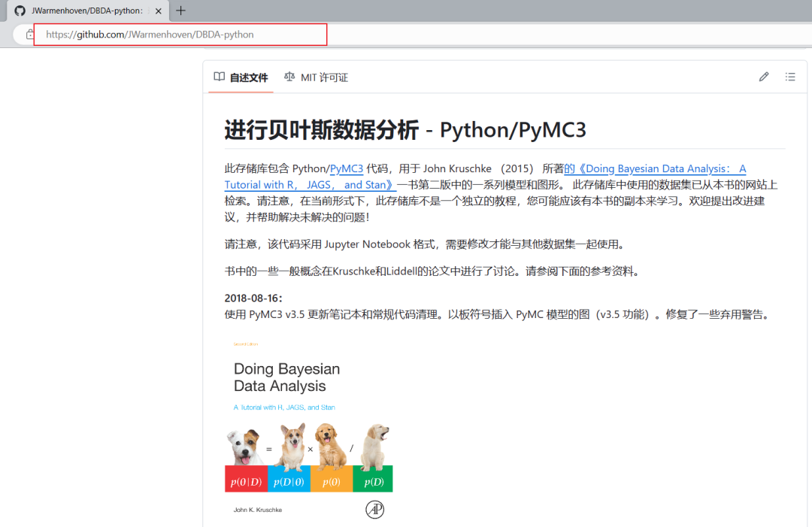Click the orange p(θ) box on cover
This screenshot has width=812, height=527.
[332, 479]
